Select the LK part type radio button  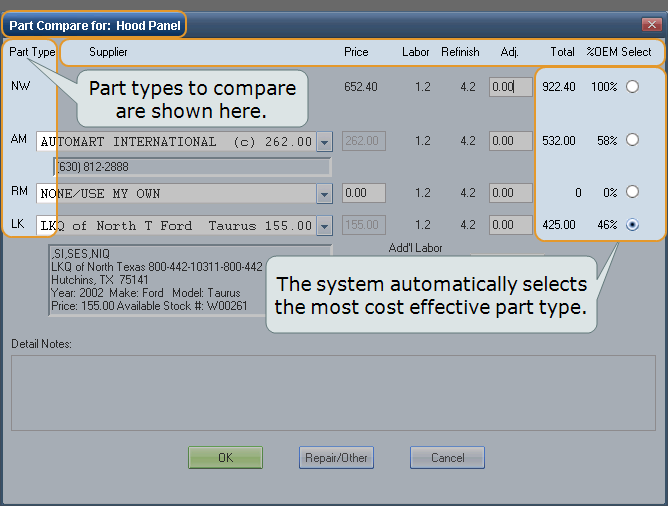tap(632, 225)
